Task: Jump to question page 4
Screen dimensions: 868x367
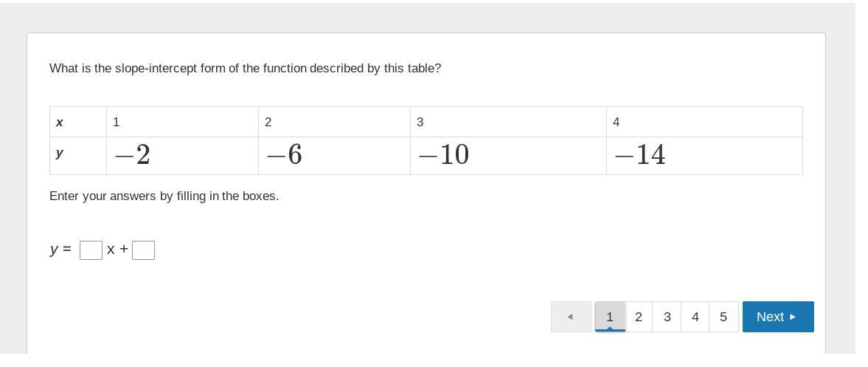Action: tap(695, 317)
